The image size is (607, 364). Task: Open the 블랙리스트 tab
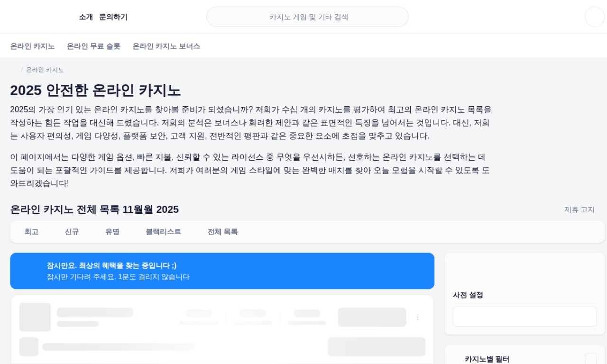click(x=163, y=232)
